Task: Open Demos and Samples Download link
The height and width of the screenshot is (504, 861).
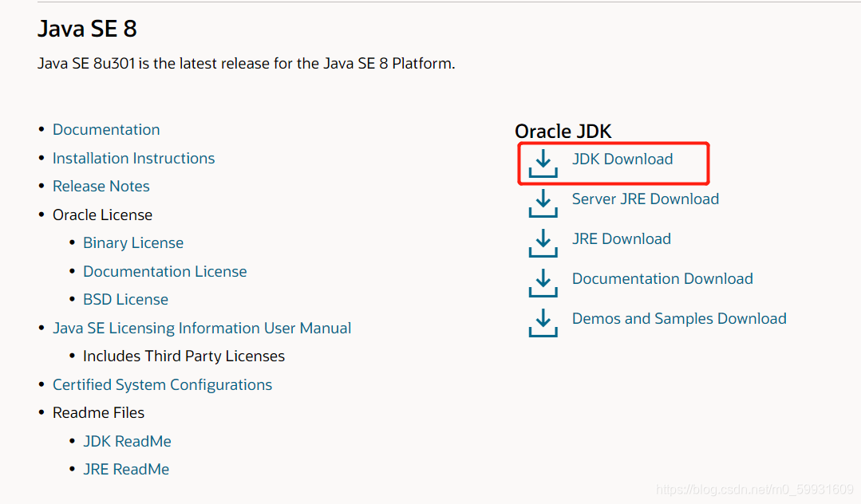Action: pyautogui.click(x=679, y=319)
